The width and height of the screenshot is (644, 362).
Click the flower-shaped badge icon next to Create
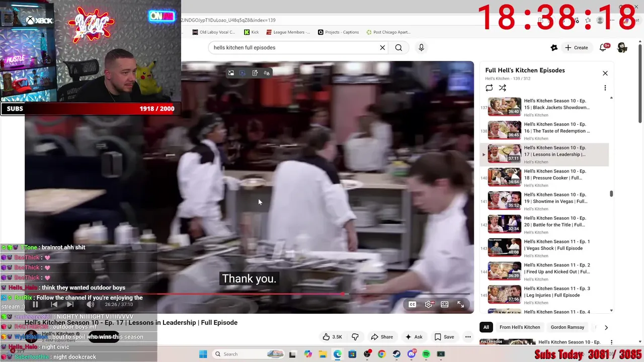click(554, 48)
